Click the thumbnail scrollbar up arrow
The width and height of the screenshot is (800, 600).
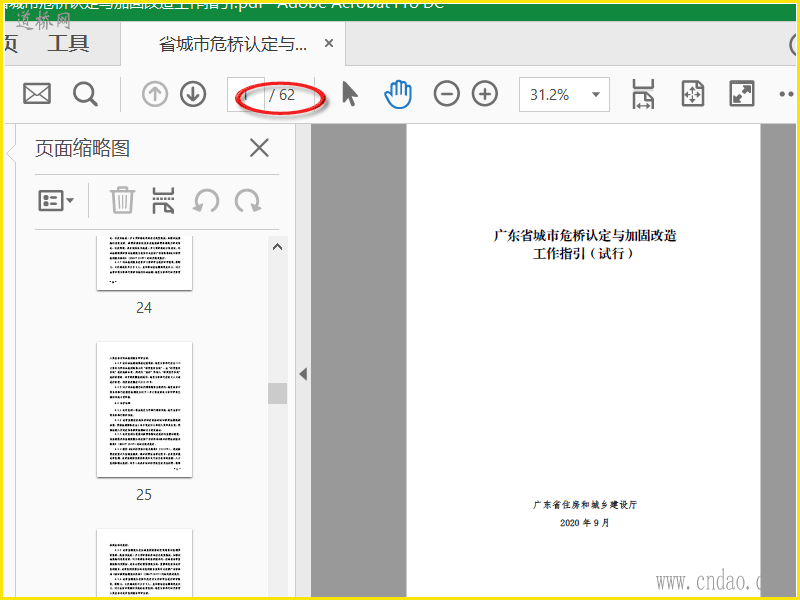pyautogui.click(x=278, y=247)
